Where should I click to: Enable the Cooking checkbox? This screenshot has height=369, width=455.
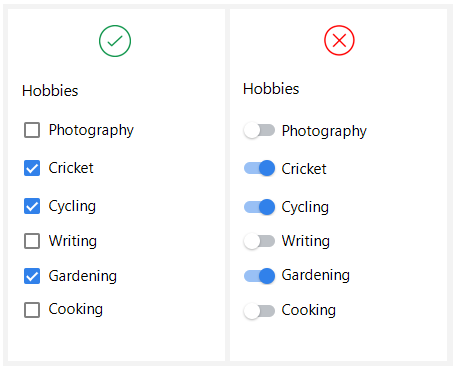click(x=32, y=310)
